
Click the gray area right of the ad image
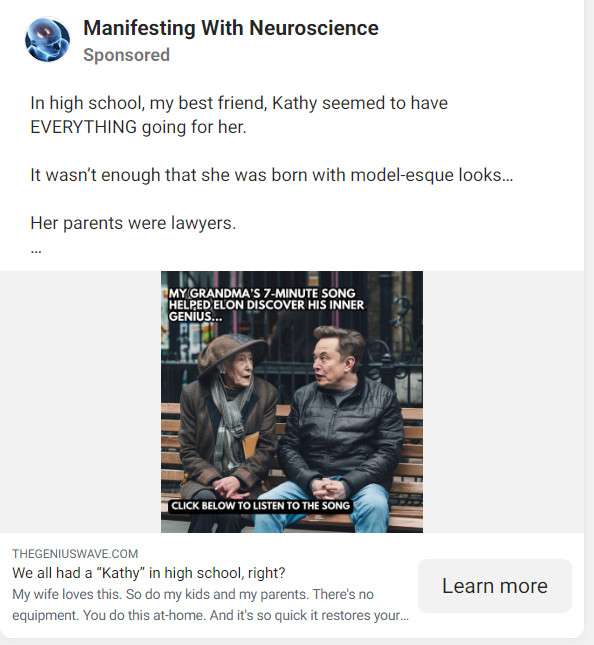pos(503,402)
